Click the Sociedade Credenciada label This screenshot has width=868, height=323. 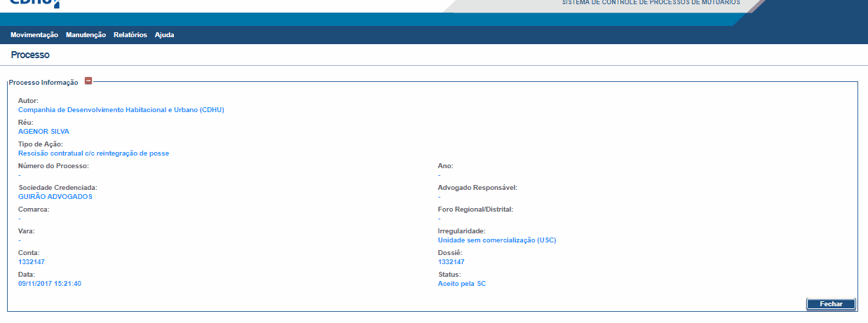tap(57, 188)
